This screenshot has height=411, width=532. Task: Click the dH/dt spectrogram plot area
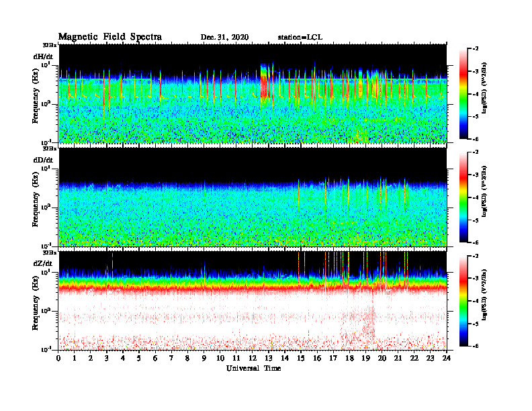(253, 93)
